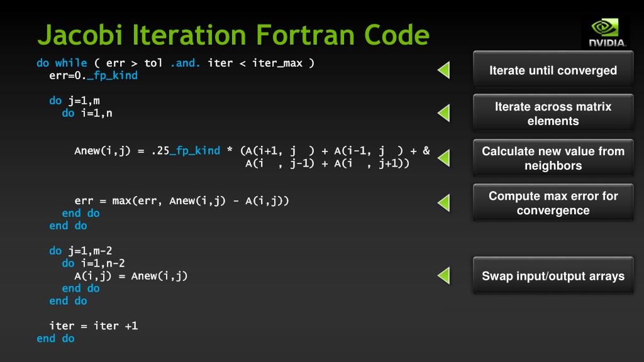Click the do j=1,m-2 line
Viewport: 644px width, 362px height.
point(80,251)
